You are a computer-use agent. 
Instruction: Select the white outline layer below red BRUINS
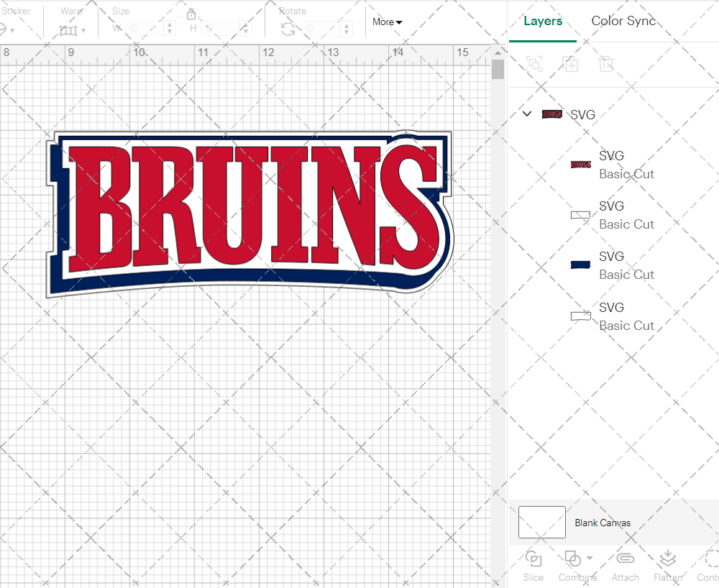pyautogui.click(x=613, y=215)
